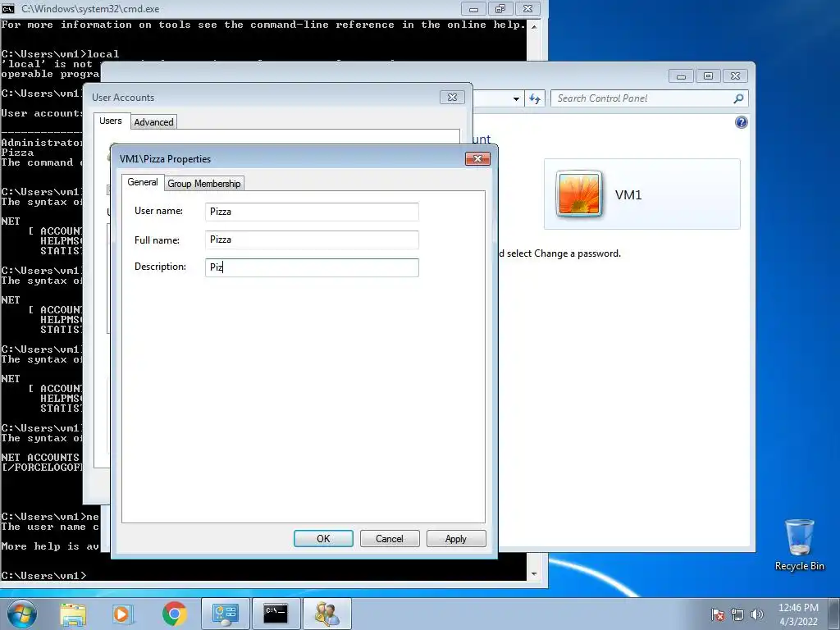840x630 pixels.
Task: Restore down the cmd.exe window
Action: [500, 8]
